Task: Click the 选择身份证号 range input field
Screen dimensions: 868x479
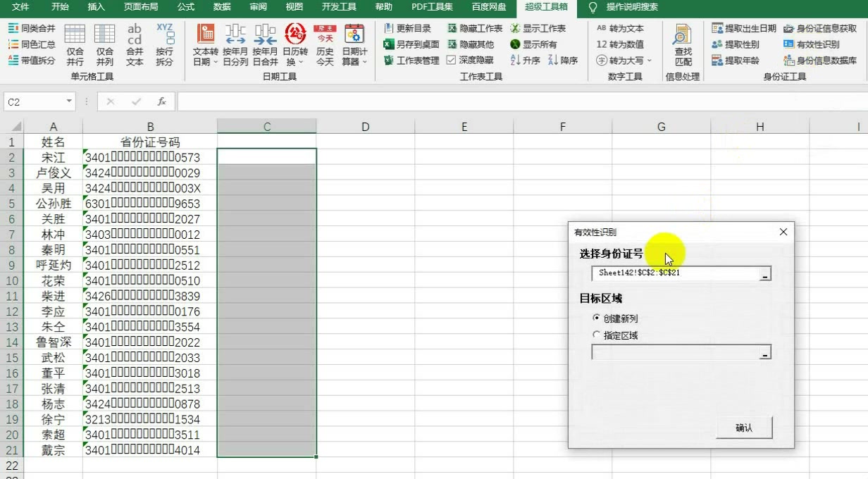Action: point(674,273)
